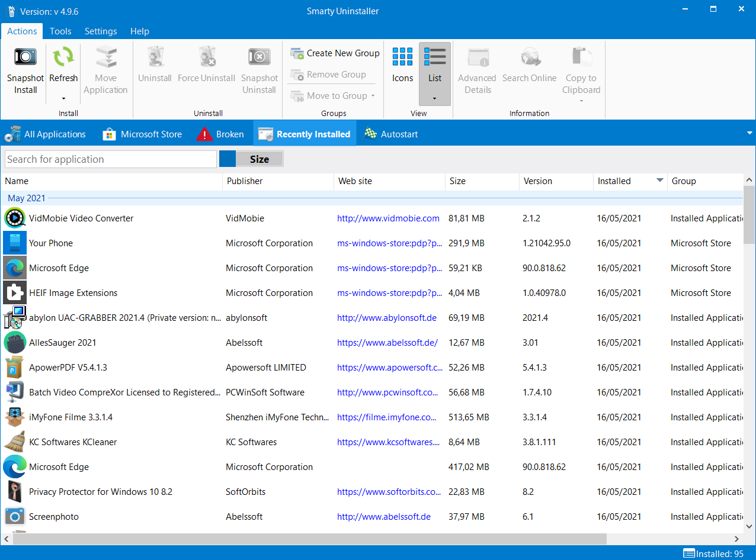
Task: Click the Smarty Uninstaller title bar icon
Action: coord(11,11)
